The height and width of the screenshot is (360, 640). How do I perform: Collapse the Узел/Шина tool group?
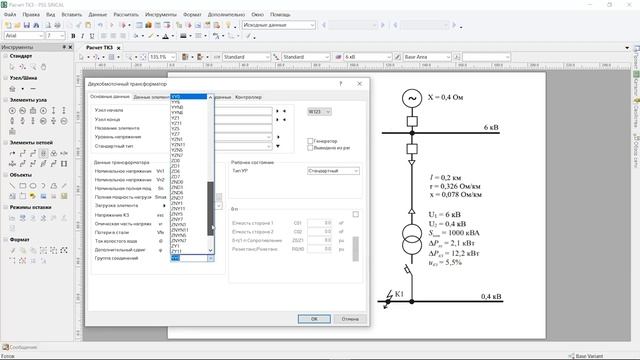(x=5, y=78)
